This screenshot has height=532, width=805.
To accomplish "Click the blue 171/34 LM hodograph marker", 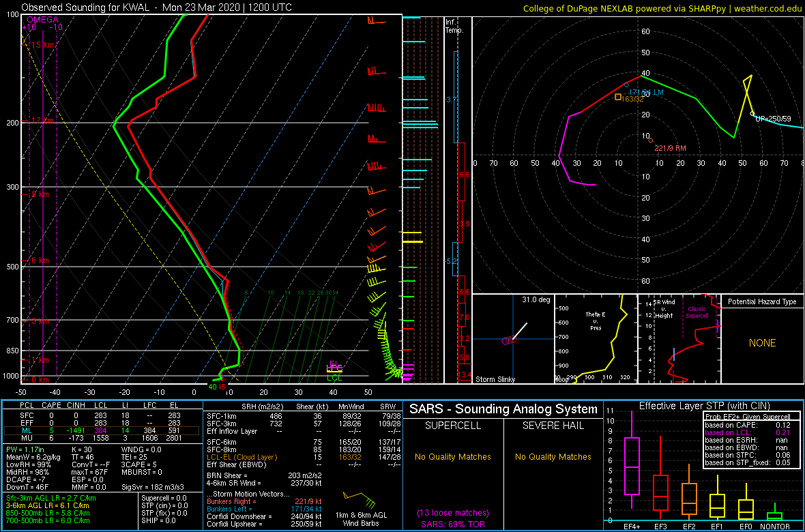I will [626, 84].
